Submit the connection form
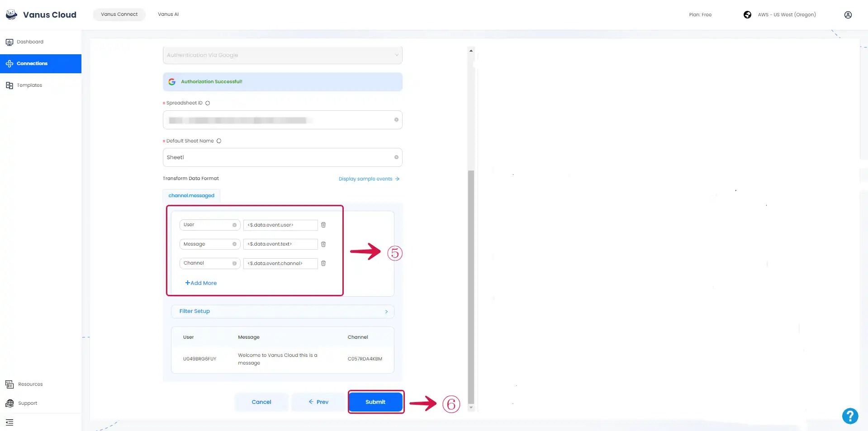The image size is (868, 431). [375, 402]
